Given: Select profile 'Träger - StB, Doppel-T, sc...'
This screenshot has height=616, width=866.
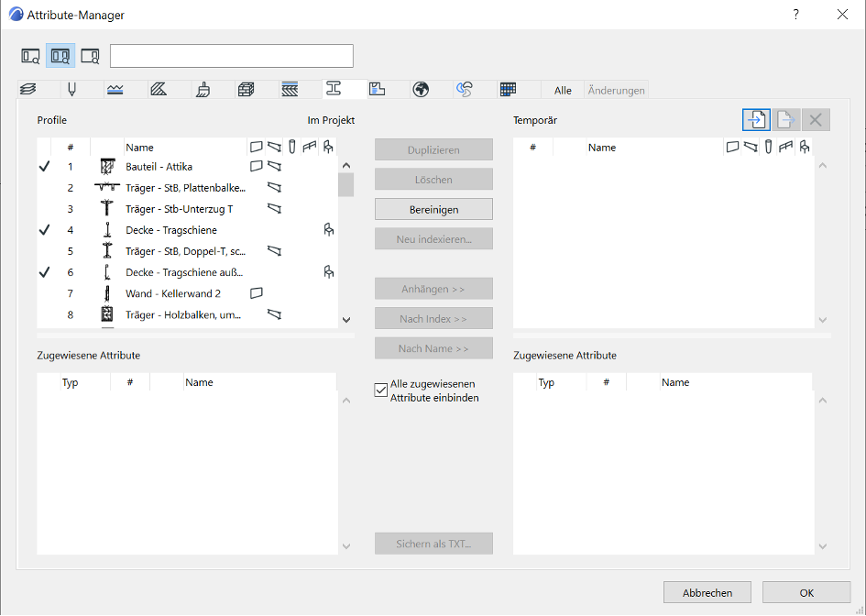Looking at the screenshot, I should coord(187,251).
